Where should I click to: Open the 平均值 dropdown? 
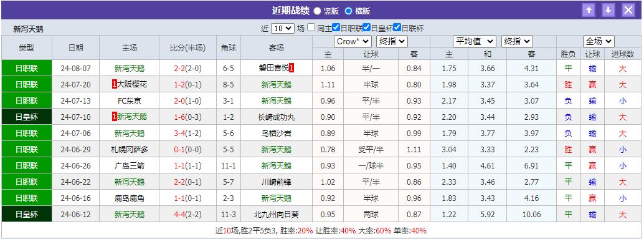[475, 42]
